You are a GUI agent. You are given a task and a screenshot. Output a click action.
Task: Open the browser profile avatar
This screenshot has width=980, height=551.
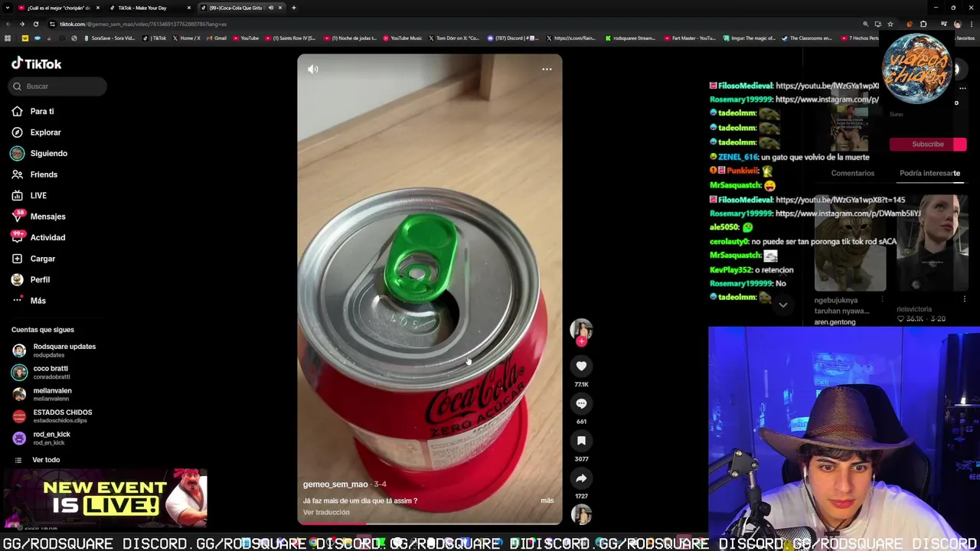coord(958,24)
